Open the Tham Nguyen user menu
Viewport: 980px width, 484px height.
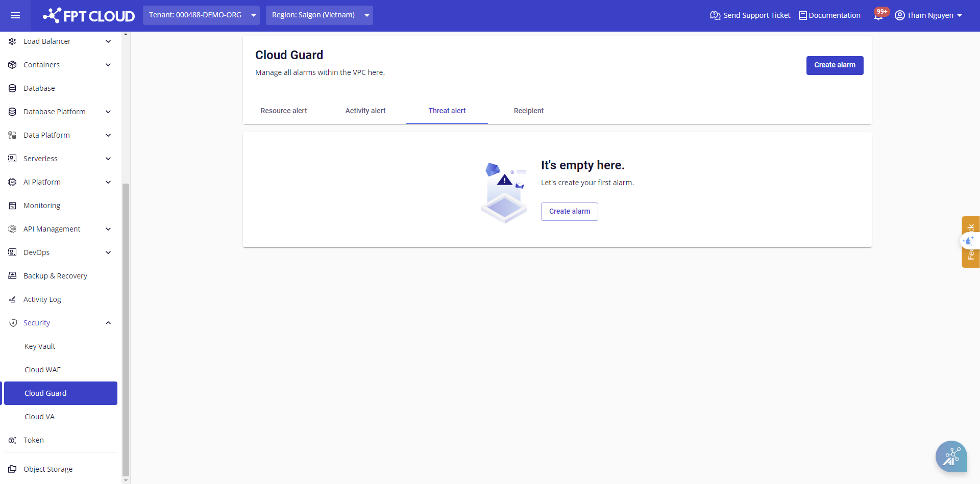point(928,15)
